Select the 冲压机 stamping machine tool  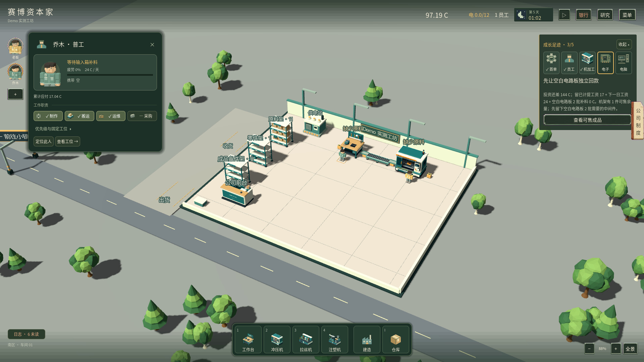coord(277,340)
